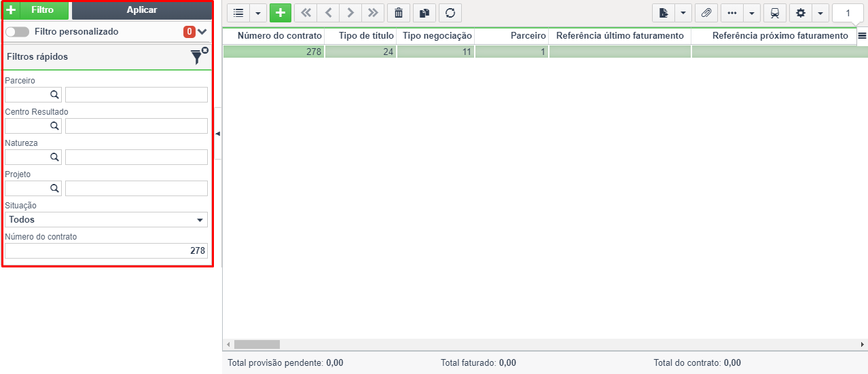Open the grid view mode dropdown arrow
Viewport: 868px width, 374px height.
pos(258,13)
